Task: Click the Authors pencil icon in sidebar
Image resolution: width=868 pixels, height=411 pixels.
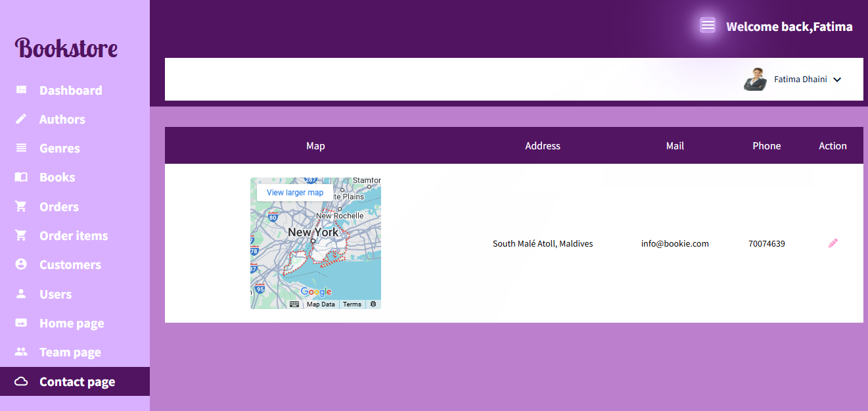Action: coord(21,119)
